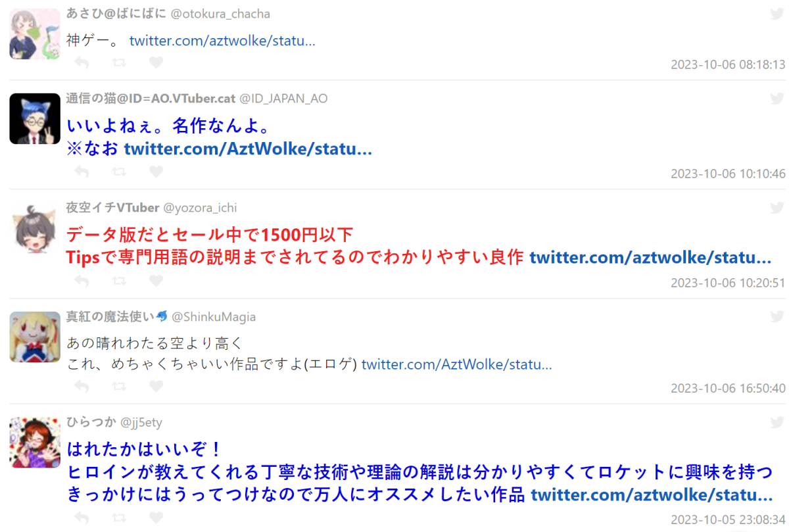Image resolution: width=789 pixels, height=532 pixels.
Task: Like the tweet from jj5ety
Action: (156, 516)
